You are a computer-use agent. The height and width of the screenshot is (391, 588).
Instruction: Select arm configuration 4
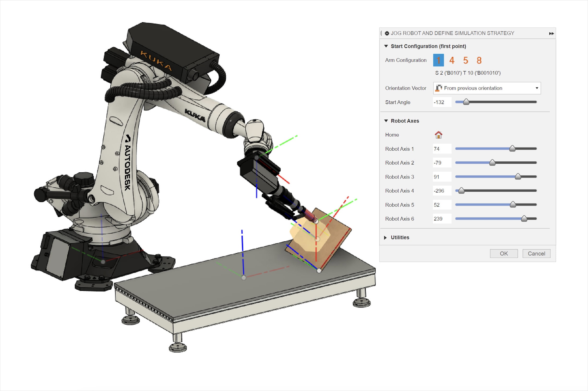point(452,60)
